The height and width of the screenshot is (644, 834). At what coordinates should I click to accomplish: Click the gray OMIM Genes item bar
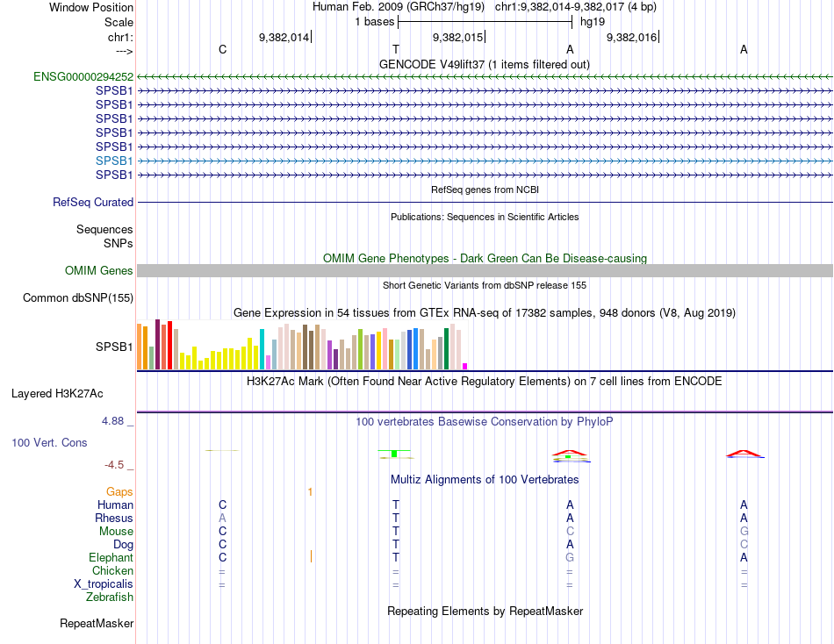[x=485, y=271]
